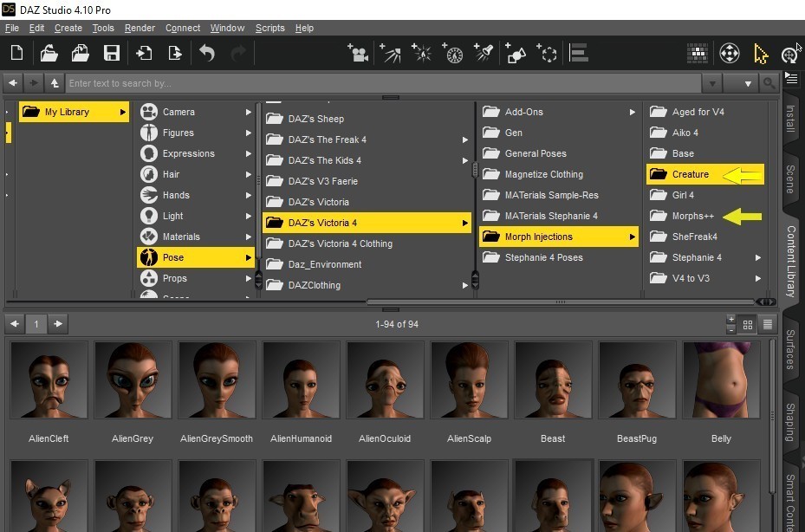Image resolution: width=805 pixels, height=532 pixels.
Task: Open the DAZ's Victoria 4 Clothing folder
Action: tap(367, 244)
